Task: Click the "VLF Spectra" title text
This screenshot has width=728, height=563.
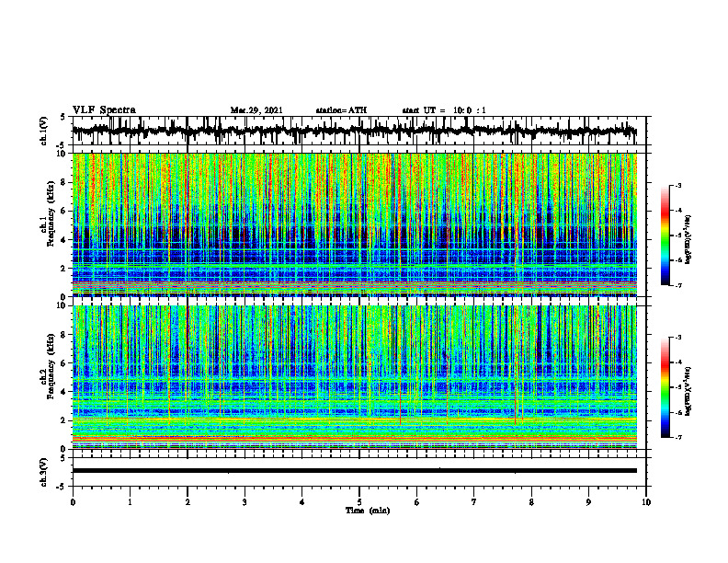Action: [104, 110]
